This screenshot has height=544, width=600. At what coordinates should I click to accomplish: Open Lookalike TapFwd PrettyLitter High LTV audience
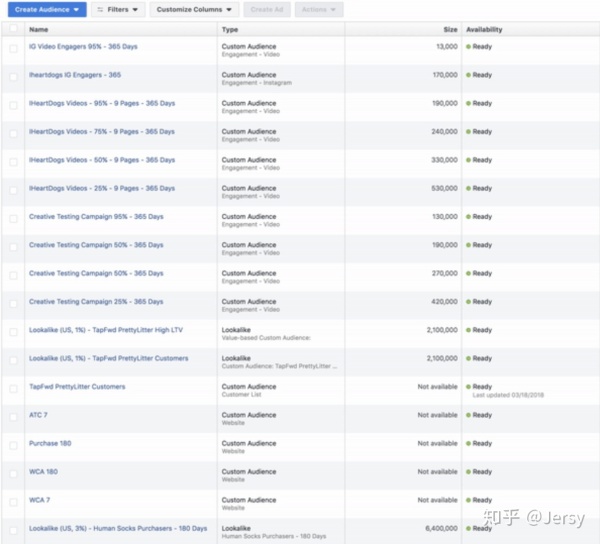(x=106, y=329)
